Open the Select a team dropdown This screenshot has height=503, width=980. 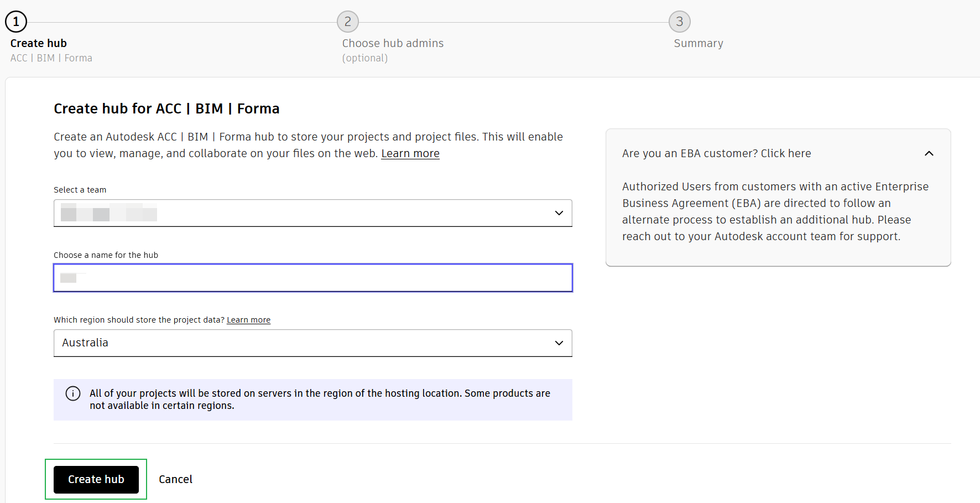[x=312, y=213]
